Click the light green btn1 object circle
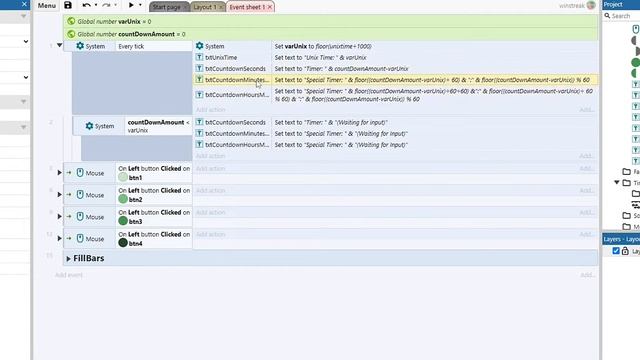Screen dimensions: 640x360 (123, 177)
